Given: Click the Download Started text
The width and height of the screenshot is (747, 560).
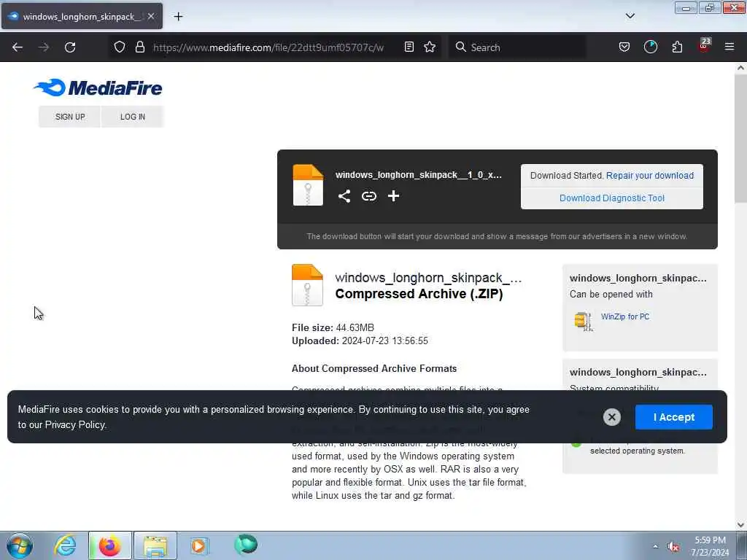Looking at the screenshot, I should [x=567, y=176].
